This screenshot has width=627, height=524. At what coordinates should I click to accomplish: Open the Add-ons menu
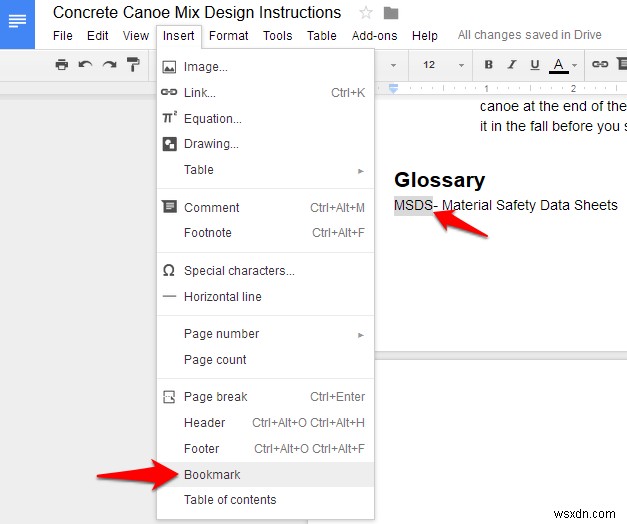(374, 36)
